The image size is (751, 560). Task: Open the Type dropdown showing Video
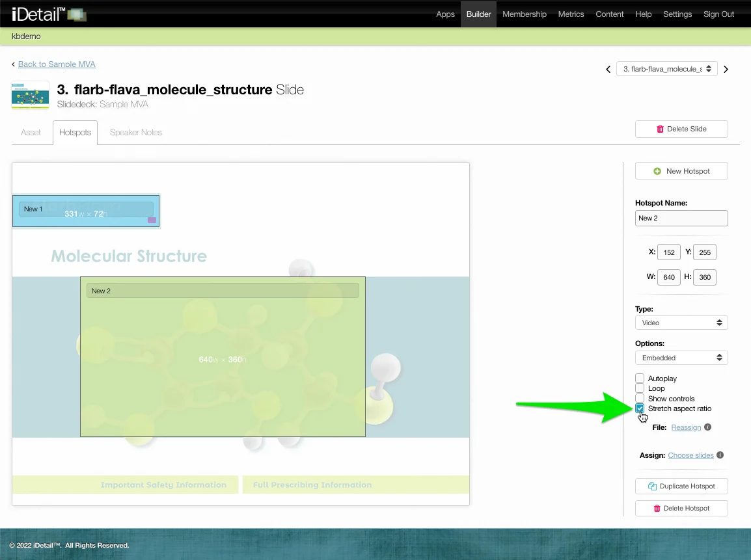click(681, 323)
